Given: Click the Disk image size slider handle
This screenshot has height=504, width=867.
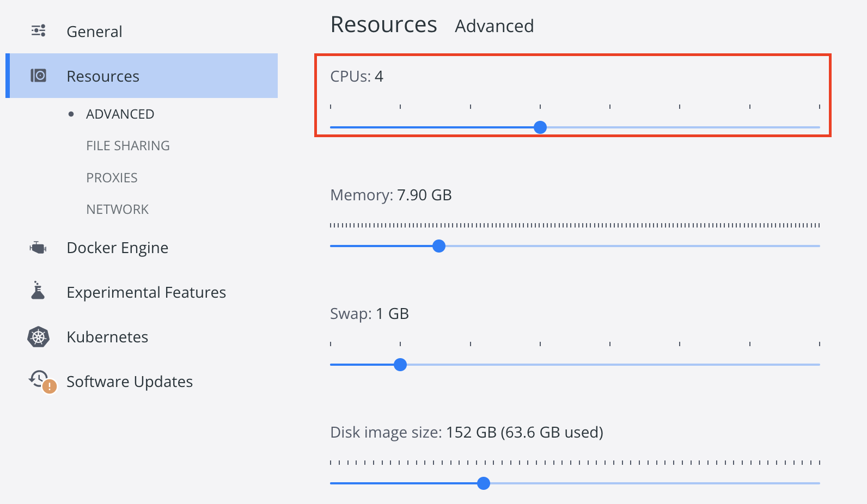Looking at the screenshot, I should click(x=484, y=483).
